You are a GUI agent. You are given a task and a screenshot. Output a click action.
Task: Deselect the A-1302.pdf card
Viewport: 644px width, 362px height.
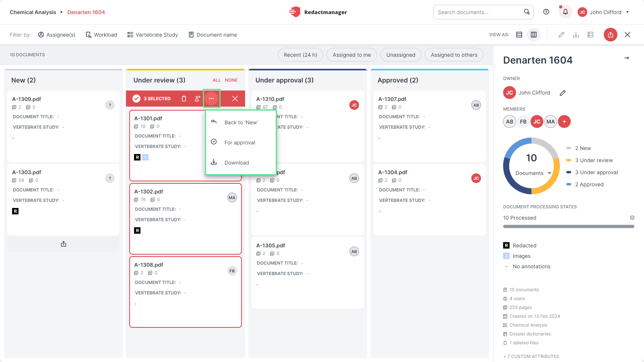[x=186, y=219]
